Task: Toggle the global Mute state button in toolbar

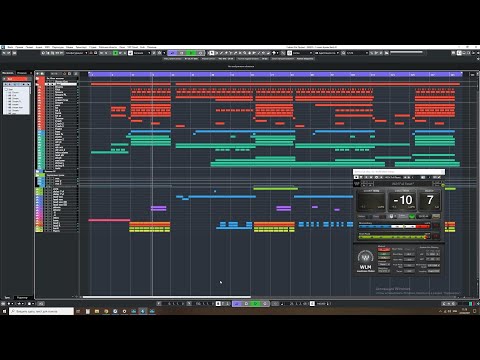Action: click(101, 53)
